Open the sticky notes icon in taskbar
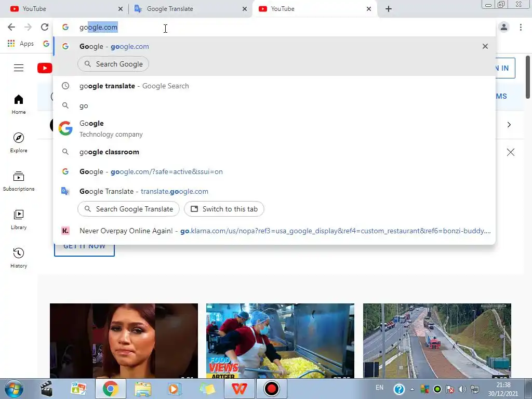 207,389
